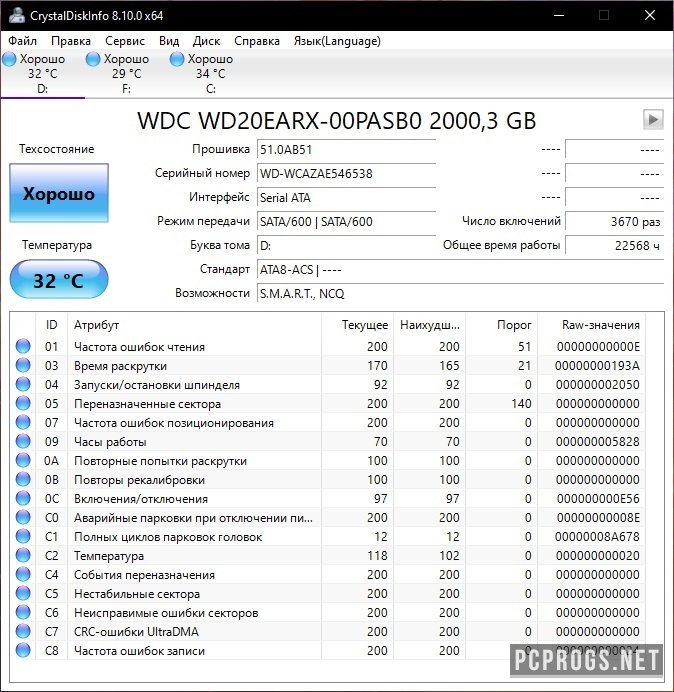Click status orb for Повторы рекалибровки
Screen dimensions: 674x692
point(23,479)
